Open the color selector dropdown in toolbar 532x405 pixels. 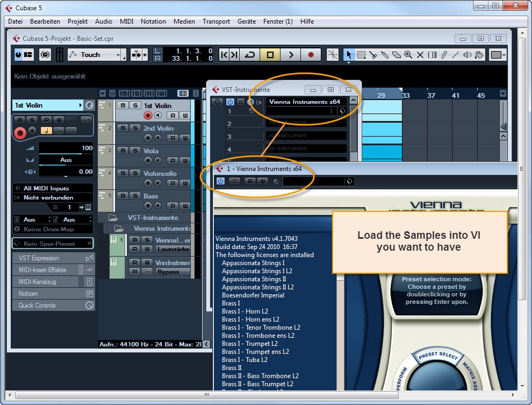[x=498, y=55]
